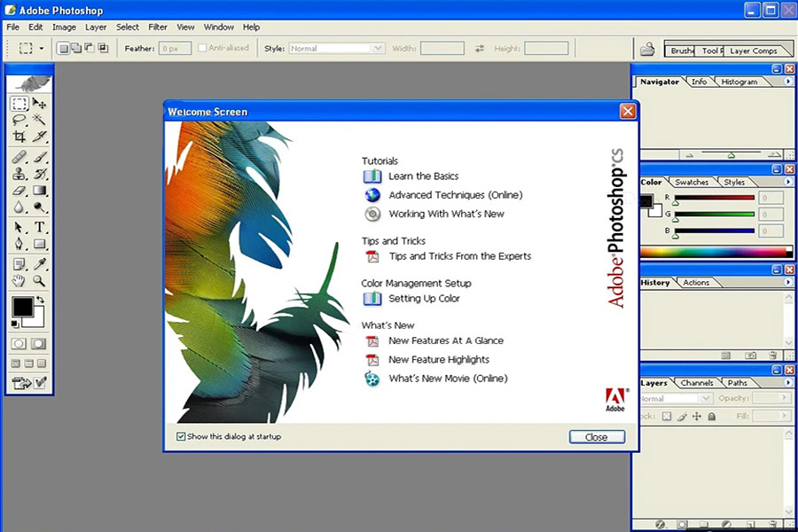The width and height of the screenshot is (798, 532).
Task: Open the Filter menu
Action: pyautogui.click(x=158, y=27)
